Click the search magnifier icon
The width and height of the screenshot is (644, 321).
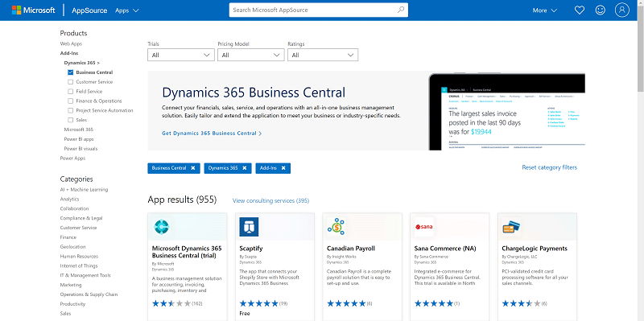(x=401, y=10)
